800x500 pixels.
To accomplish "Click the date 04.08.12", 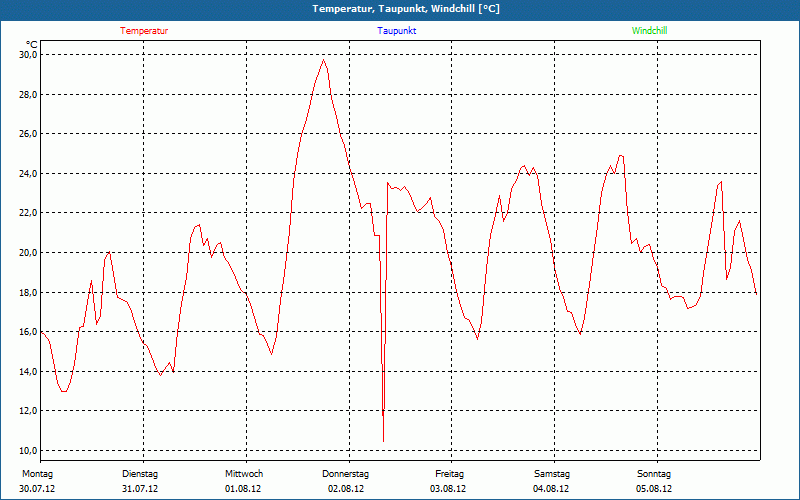I will (551, 489).
